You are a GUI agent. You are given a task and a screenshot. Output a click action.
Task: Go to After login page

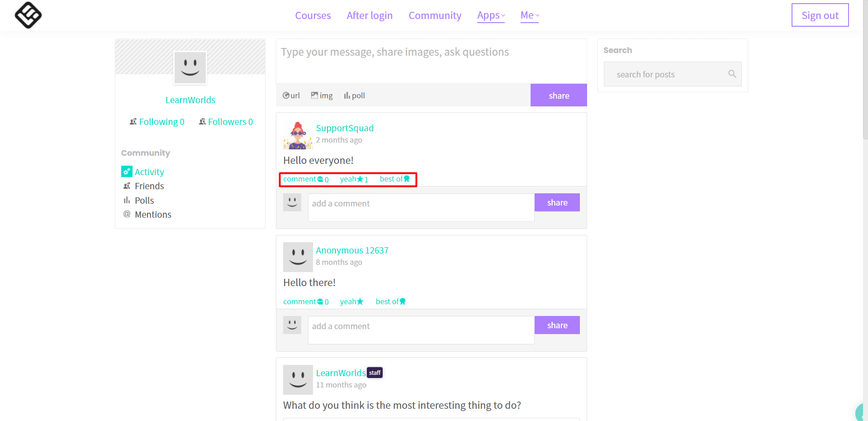(370, 15)
